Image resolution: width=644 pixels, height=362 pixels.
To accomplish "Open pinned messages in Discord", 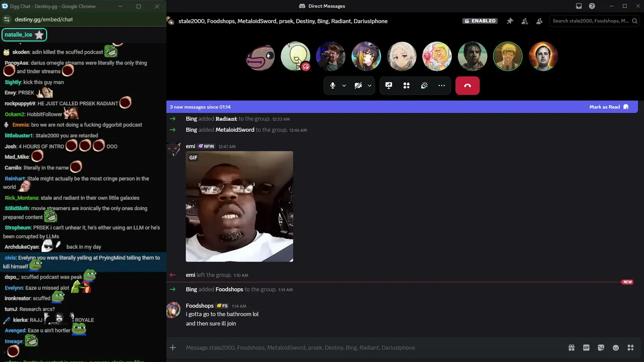I will (510, 21).
